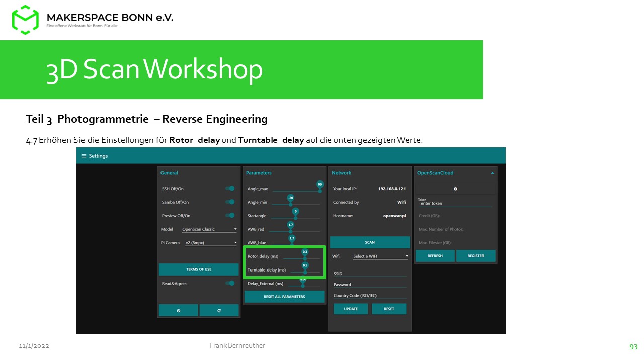Click the Turntable_delay (ms) slider handle
644x362 pixels.
coord(305,272)
